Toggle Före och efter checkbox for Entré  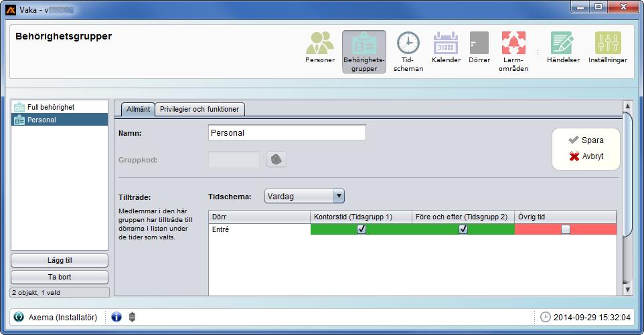(x=463, y=229)
